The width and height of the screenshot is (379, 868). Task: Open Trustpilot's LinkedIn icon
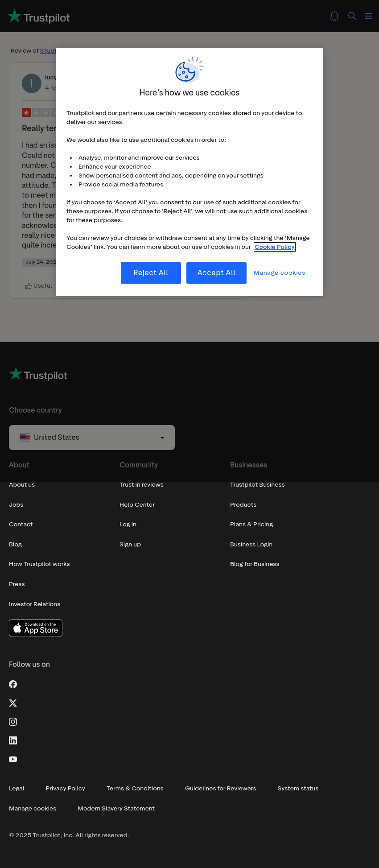coord(13,740)
